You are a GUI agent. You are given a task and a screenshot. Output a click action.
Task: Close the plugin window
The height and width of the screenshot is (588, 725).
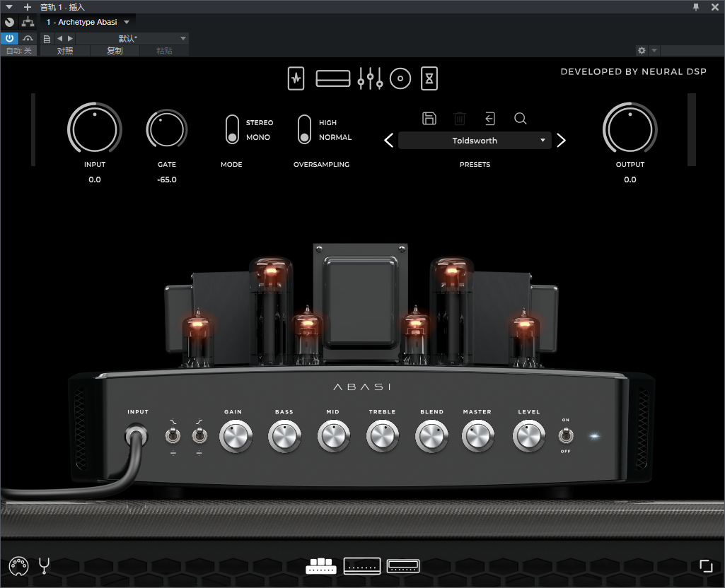[x=715, y=7]
